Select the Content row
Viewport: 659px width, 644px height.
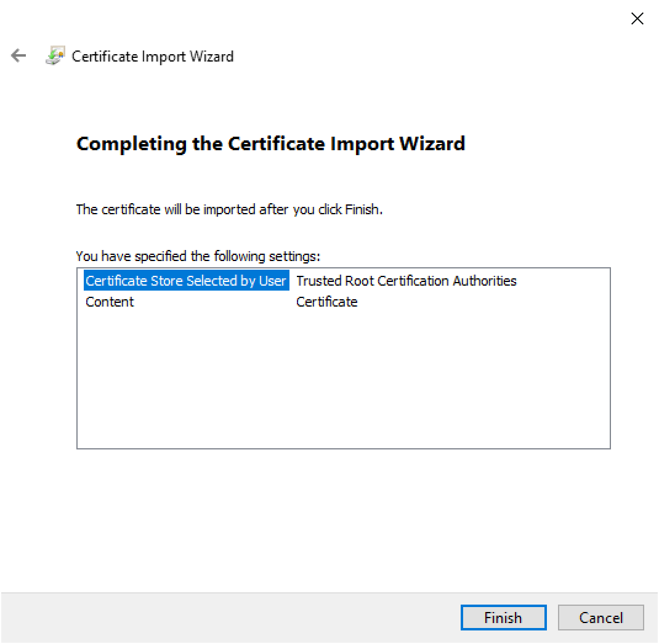coord(110,302)
